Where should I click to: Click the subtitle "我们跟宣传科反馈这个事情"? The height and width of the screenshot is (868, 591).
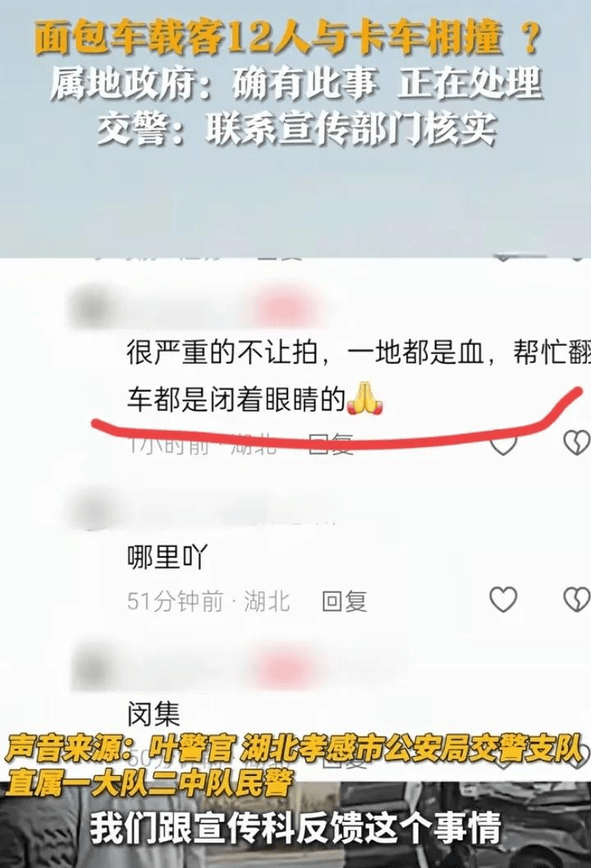(x=295, y=828)
